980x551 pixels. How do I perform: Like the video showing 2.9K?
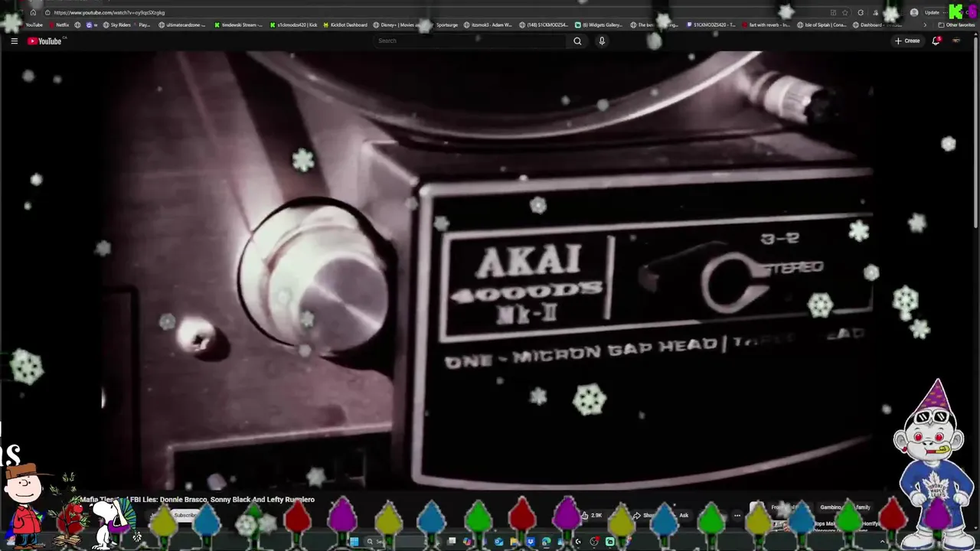click(x=592, y=515)
